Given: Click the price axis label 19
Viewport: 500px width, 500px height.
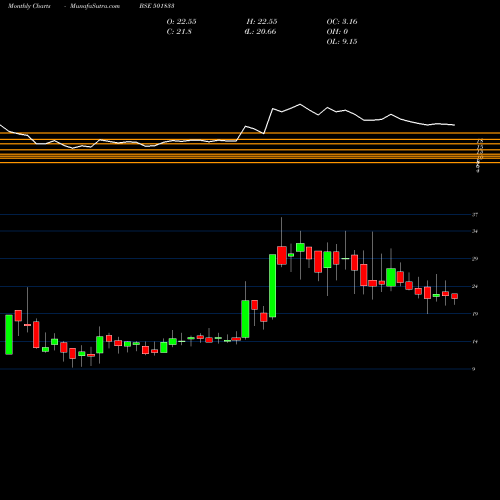Looking at the screenshot, I should tap(475, 314).
